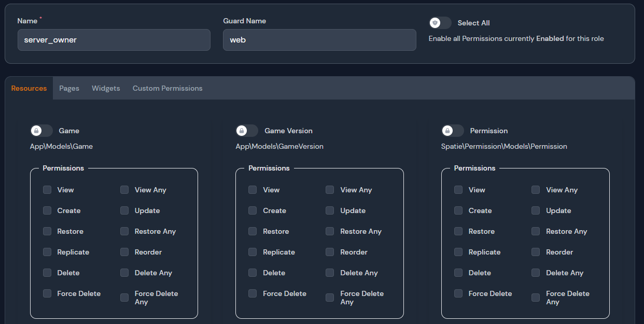Toggle the lock switch for Game resource
Image resolution: width=644 pixels, height=324 pixels.
(x=41, y=131)
